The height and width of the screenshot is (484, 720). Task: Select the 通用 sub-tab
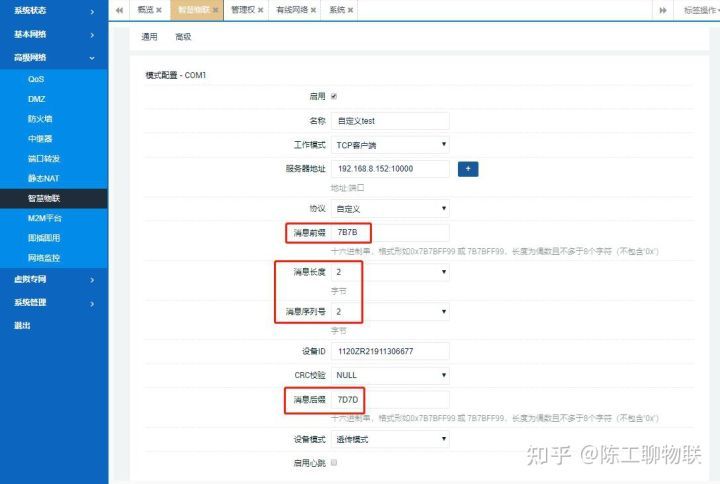coord(149,37)
